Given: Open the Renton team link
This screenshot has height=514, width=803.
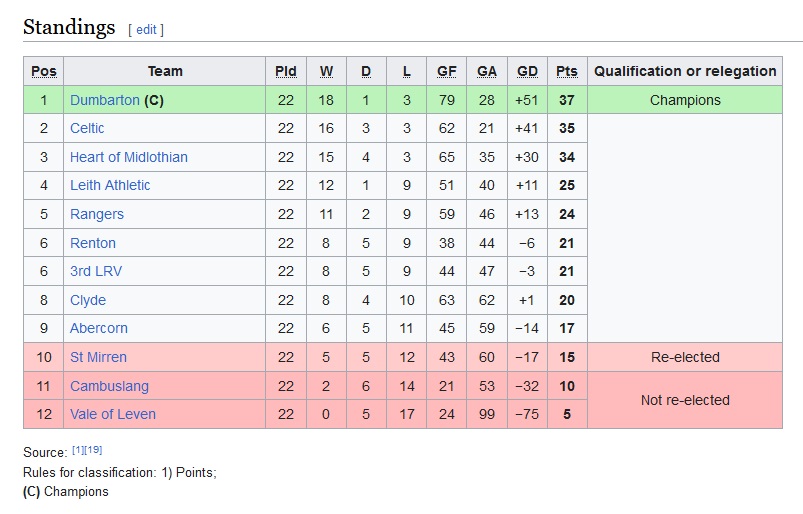Looking at the screenshot, I should 93,243.
